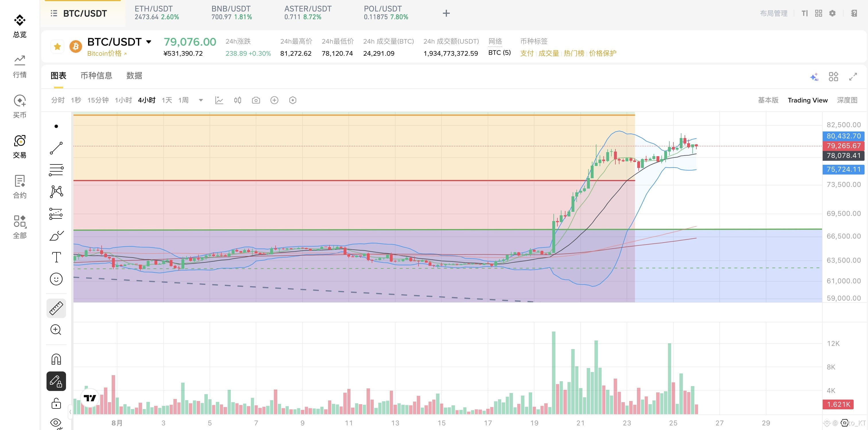Select the Fibonacci retracement tool
The image size is (868, 430).
pos(56,170)
